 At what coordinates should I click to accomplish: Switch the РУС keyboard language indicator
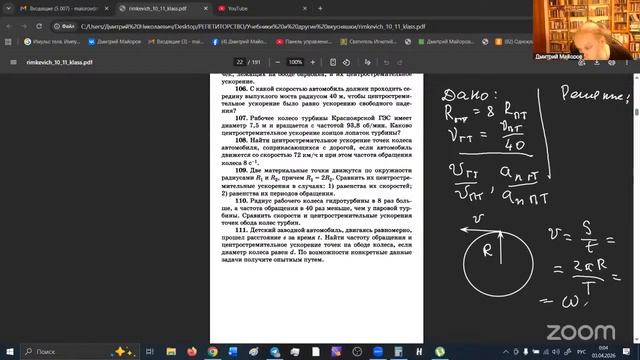point(581,351)
